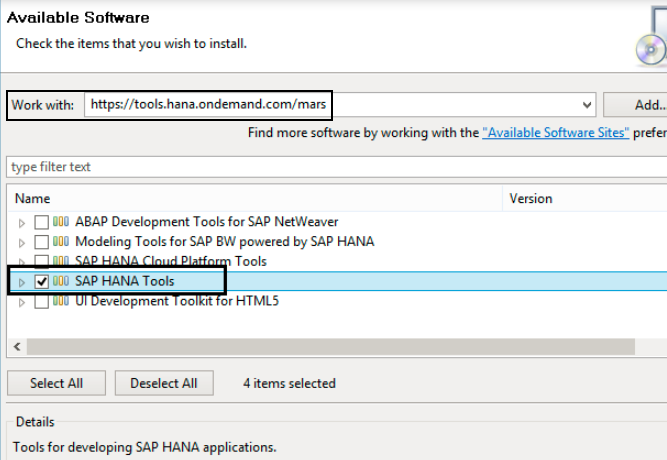Click Modeling Tools for SAP BW icon

point(61,242)
